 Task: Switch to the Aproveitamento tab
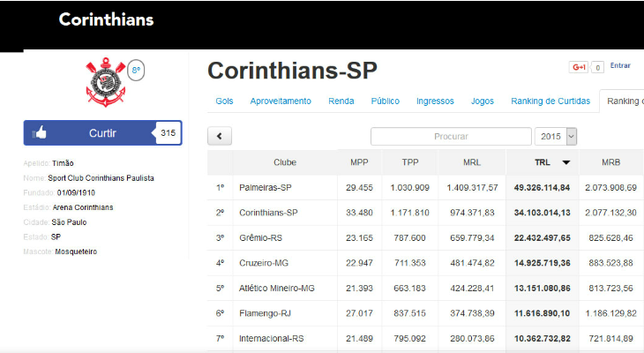pyautogui.click(x=281, y=101)
